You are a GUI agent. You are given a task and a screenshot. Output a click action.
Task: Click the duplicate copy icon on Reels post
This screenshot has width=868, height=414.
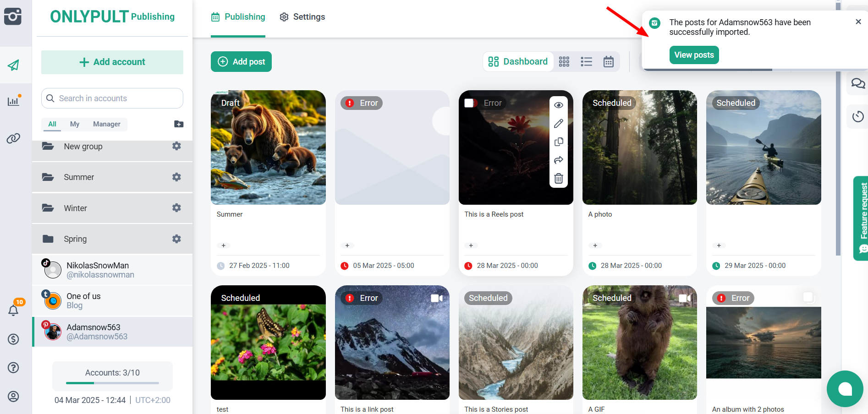point(558,142)
